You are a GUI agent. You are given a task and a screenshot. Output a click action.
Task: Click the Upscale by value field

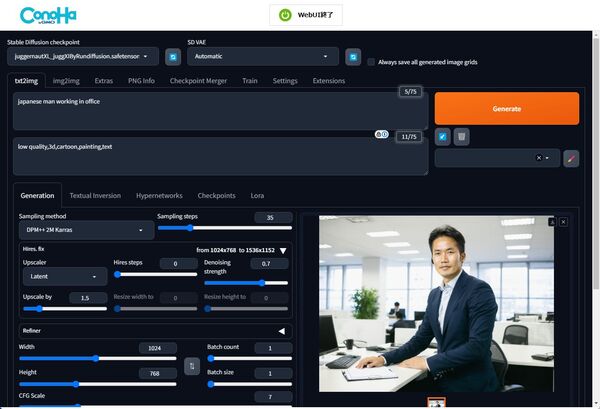click(x=88, y=298)
